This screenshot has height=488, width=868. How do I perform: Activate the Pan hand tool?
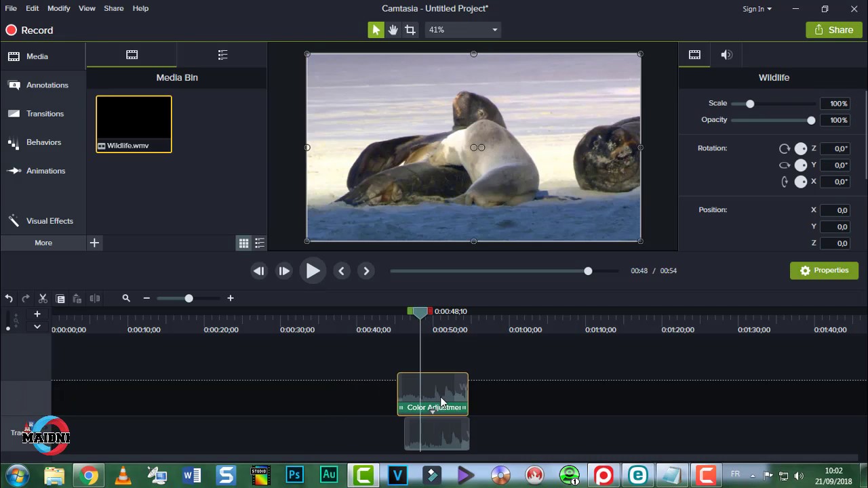[x=393, y=30]
